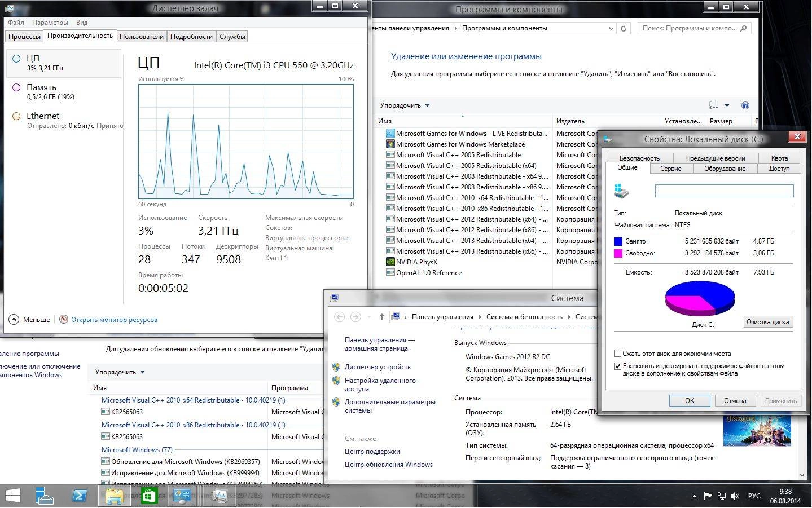Open PowerShell from the taskbar
812x508 pixels.
(79, 496)
